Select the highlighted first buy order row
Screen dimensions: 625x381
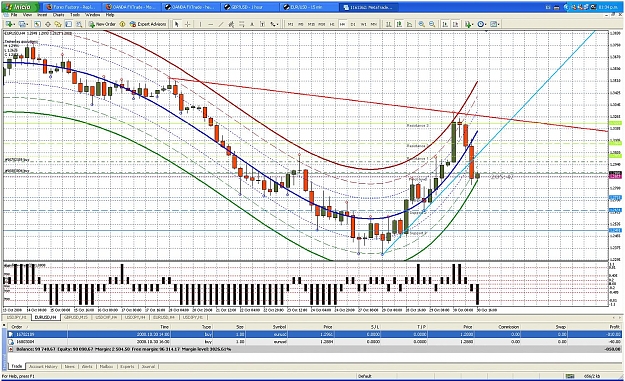314,334
